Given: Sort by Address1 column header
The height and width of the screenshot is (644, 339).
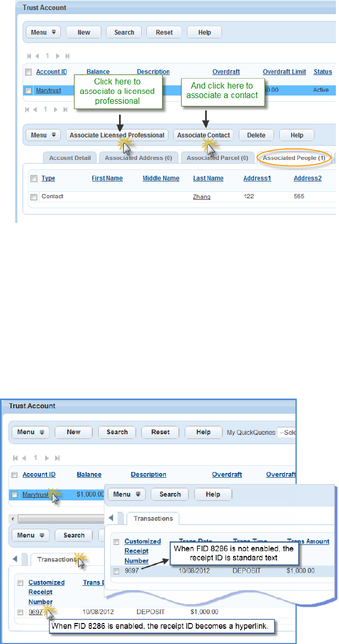Looking at the screenshot, I should (257, 178).
